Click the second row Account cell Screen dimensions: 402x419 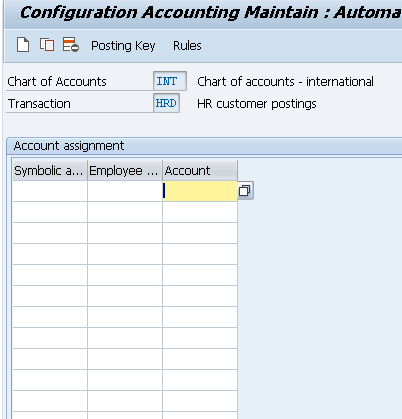[200, 212]
